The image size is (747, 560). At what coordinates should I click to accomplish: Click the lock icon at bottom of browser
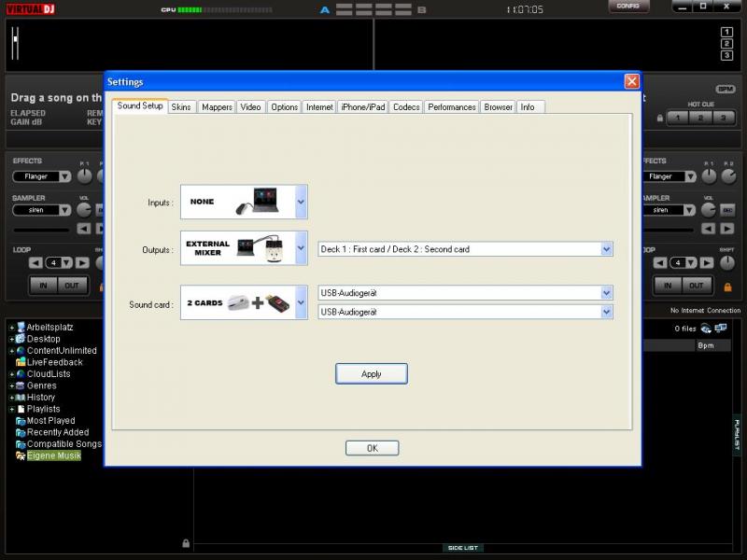[186, 543]
